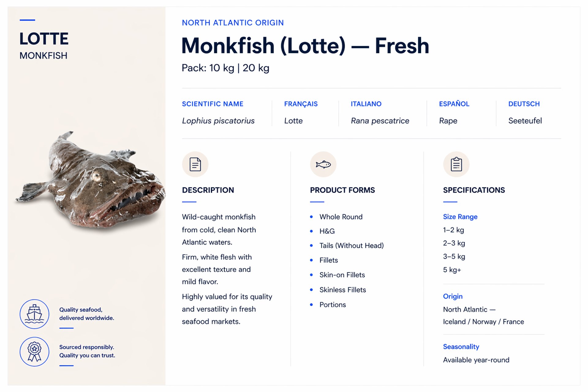Select the Deutsch language heading
588x392 pixels.
coord(524,104)
